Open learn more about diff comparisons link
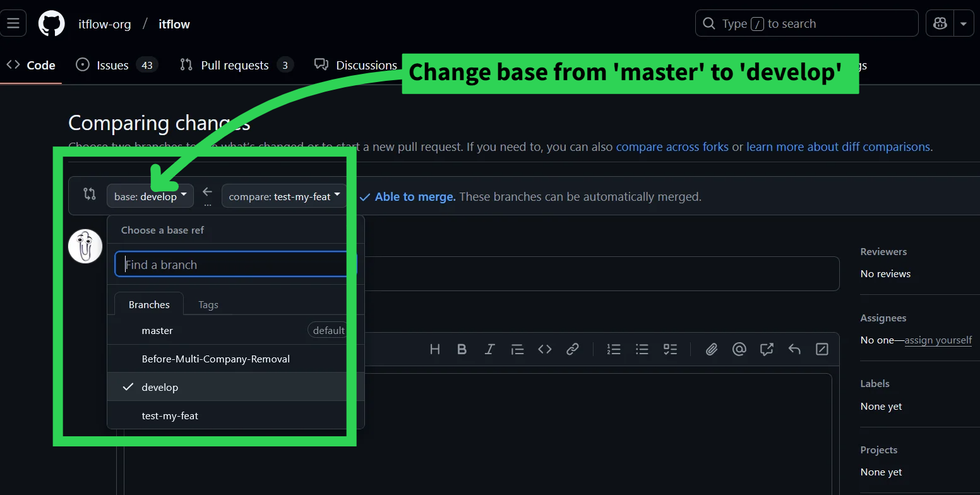The image size is (980, 495). [x=838, y=146]
